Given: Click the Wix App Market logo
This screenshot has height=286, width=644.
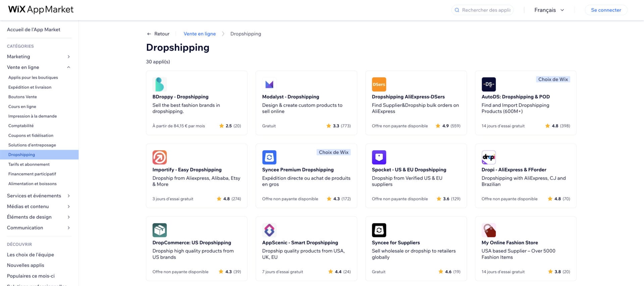Looking at the screenshot, I should tap(41, 9).
